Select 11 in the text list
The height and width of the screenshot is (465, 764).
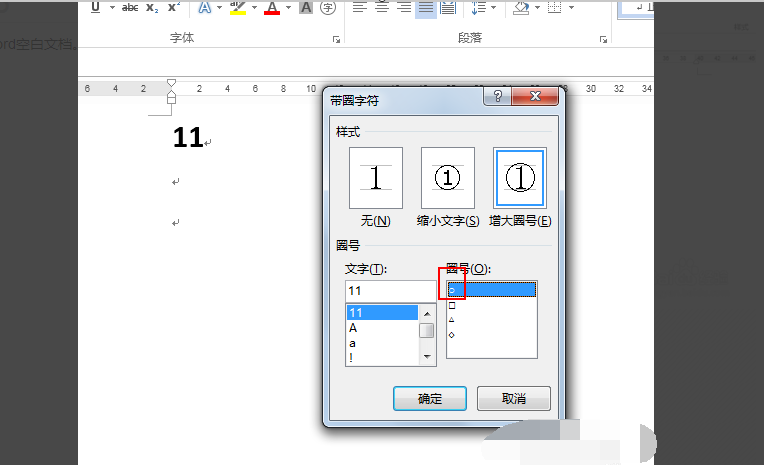tap(382, 312)
